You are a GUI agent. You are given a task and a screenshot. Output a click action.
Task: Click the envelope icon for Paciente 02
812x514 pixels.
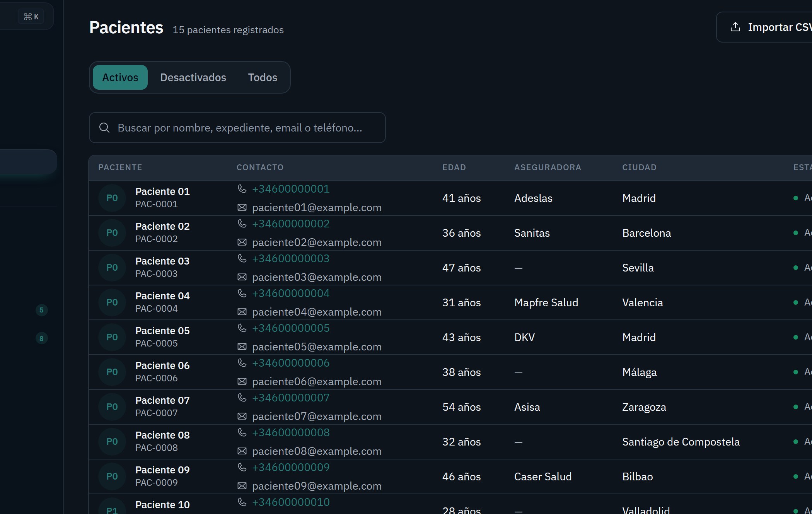242,242
